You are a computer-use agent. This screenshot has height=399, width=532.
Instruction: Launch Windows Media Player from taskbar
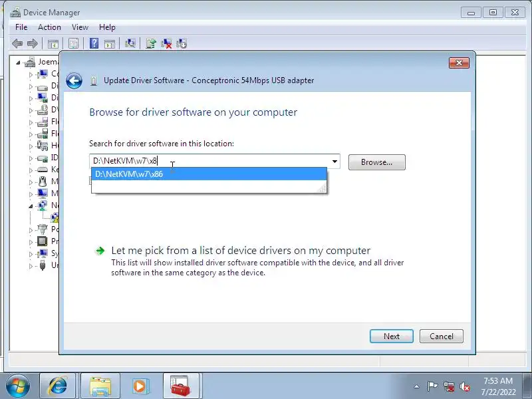[140, 386]
